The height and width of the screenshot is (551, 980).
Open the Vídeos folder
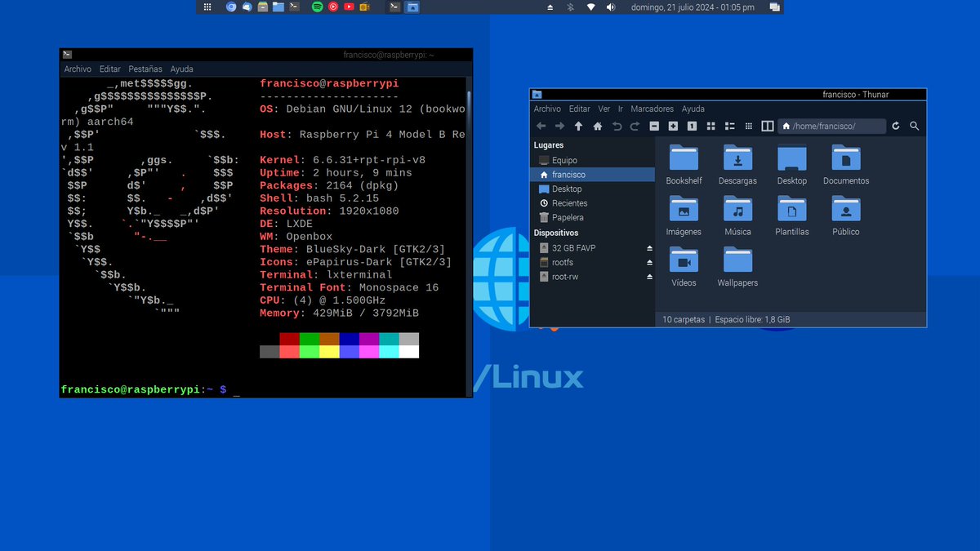tap(684, 267)
